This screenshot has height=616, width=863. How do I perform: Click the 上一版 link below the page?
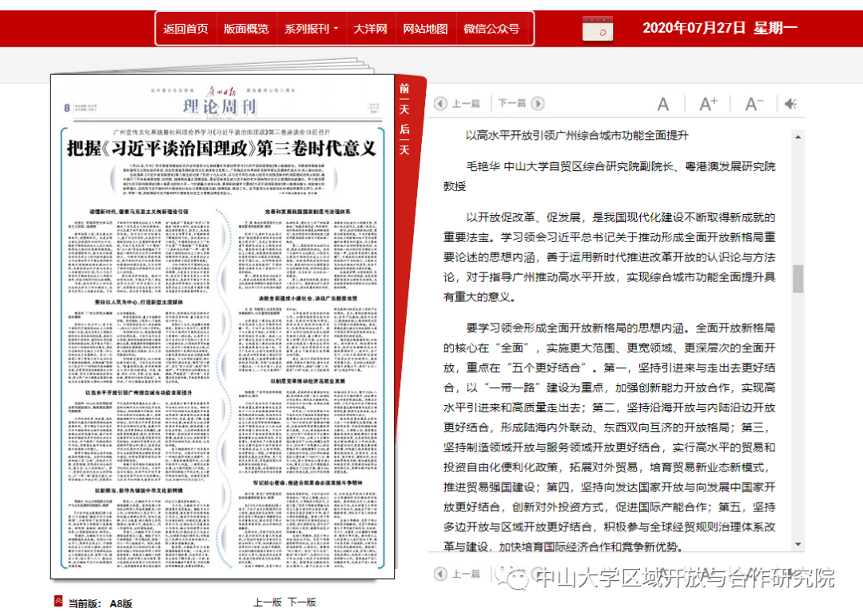[x=268, y=602]
